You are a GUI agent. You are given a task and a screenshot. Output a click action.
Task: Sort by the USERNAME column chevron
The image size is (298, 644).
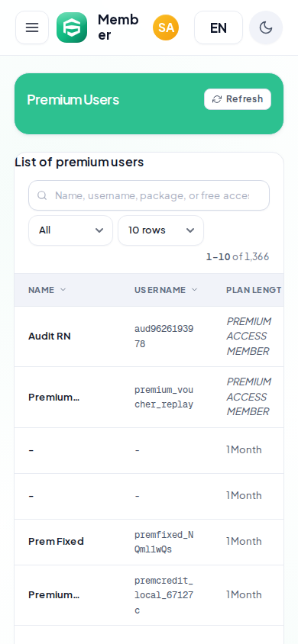[194, 289]
